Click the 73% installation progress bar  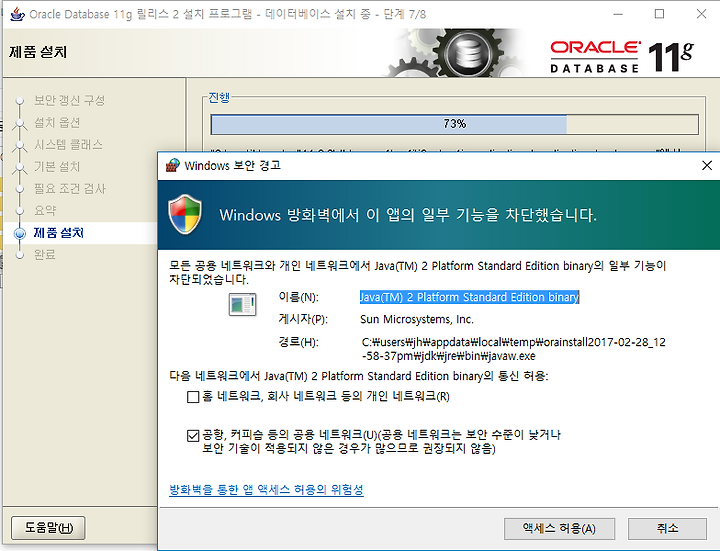tap(455, 124)
